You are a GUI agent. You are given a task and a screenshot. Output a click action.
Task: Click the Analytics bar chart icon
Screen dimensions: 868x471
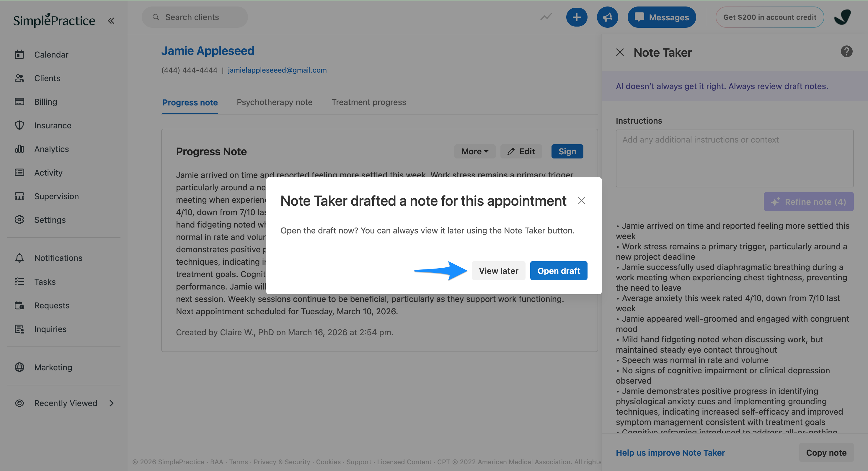pyautogui.click(x=19, y=148)
